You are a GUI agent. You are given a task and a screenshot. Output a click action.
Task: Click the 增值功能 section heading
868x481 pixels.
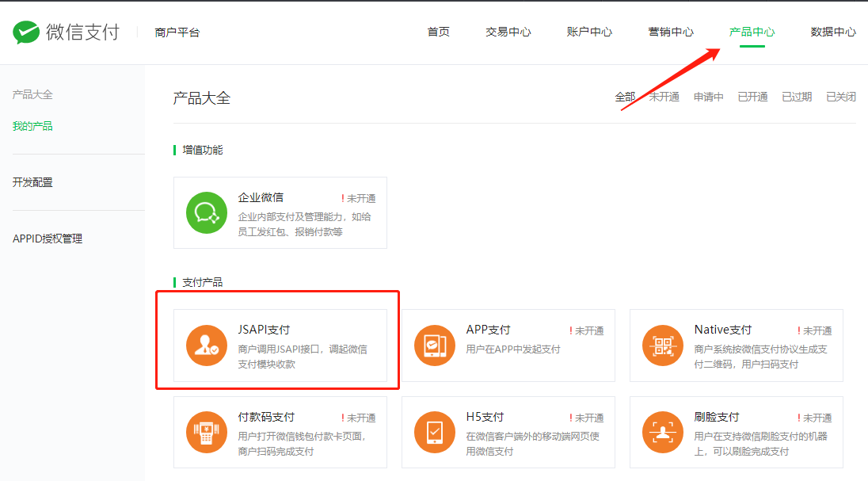(203, 151)
